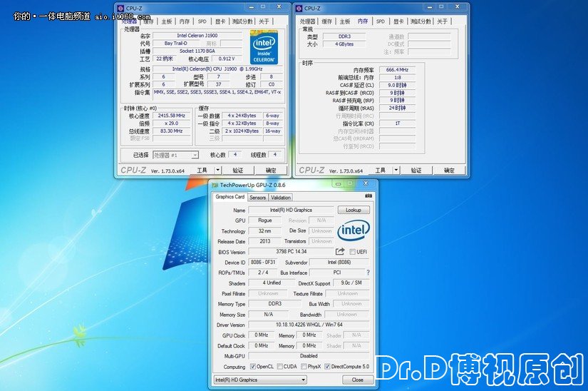This screenshot has width=588, height=391.
Task: Toggle the UEFI checkbox in GPU-Z
Action: click(352, 252)
